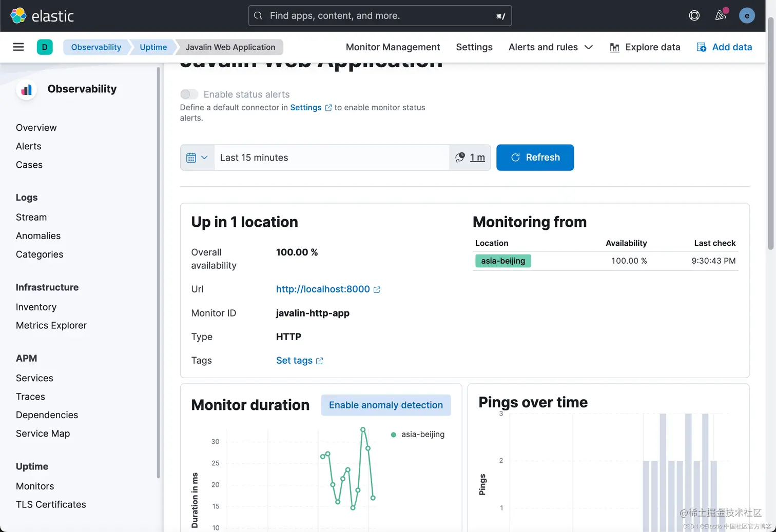
Task: Click the green D space avatar
Action: (45, 47)
